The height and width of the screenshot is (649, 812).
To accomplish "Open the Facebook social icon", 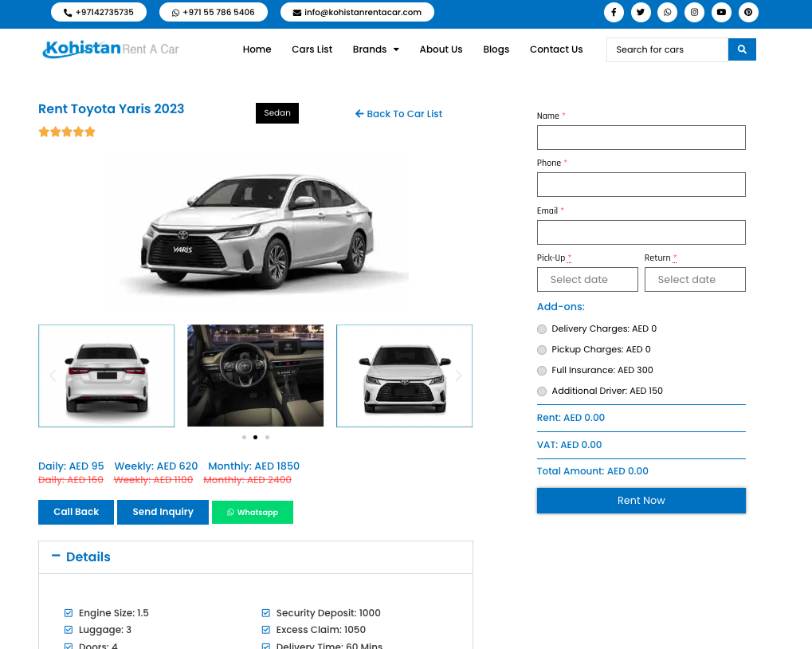I will coord(613,13).
